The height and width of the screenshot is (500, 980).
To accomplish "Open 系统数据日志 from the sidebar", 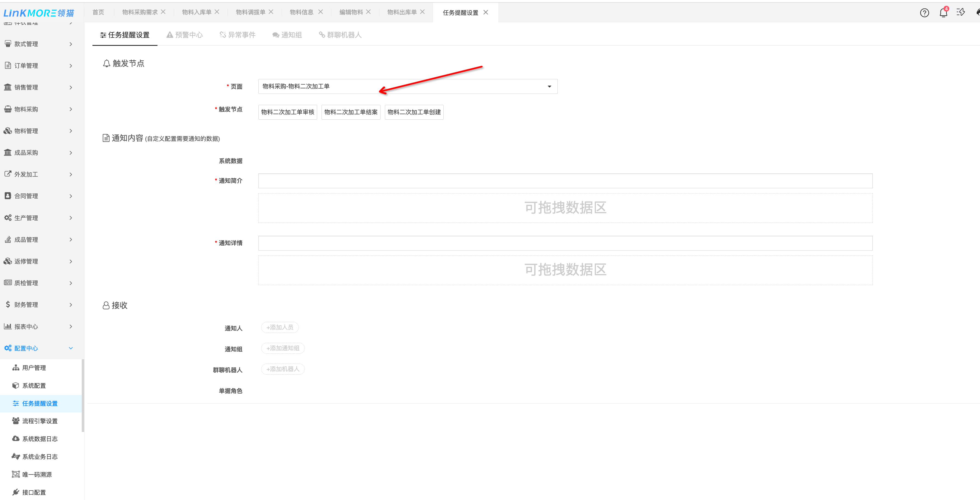I will [x=40, y=439].
